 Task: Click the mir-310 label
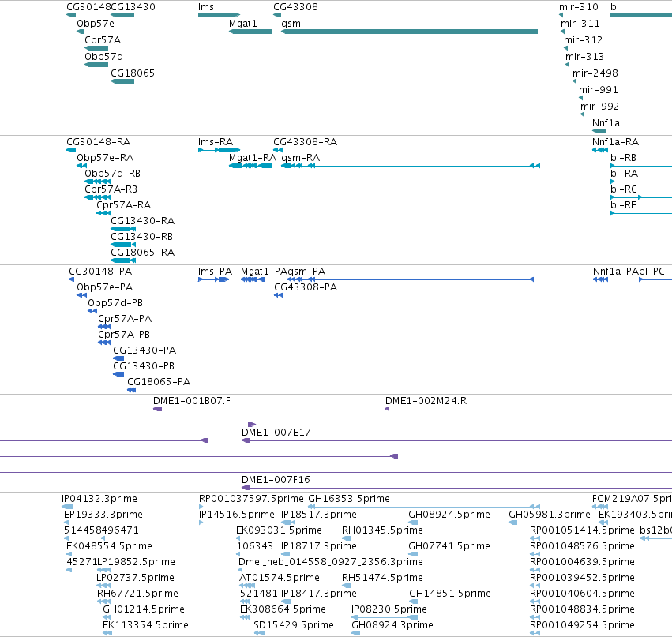[x=579, y=7]
